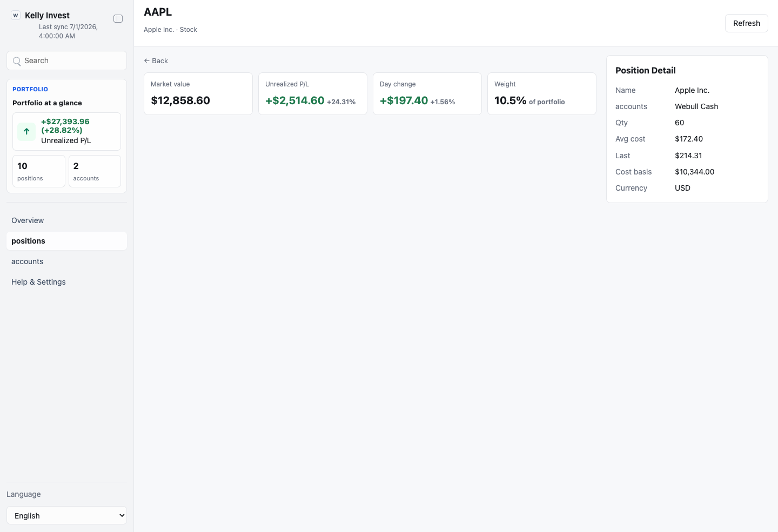Image resolution: width=778 pixels, height=532 pixels.
Task: Click the Weight of portfolio card
Action: pyautogui.click(x=542, y=94)
